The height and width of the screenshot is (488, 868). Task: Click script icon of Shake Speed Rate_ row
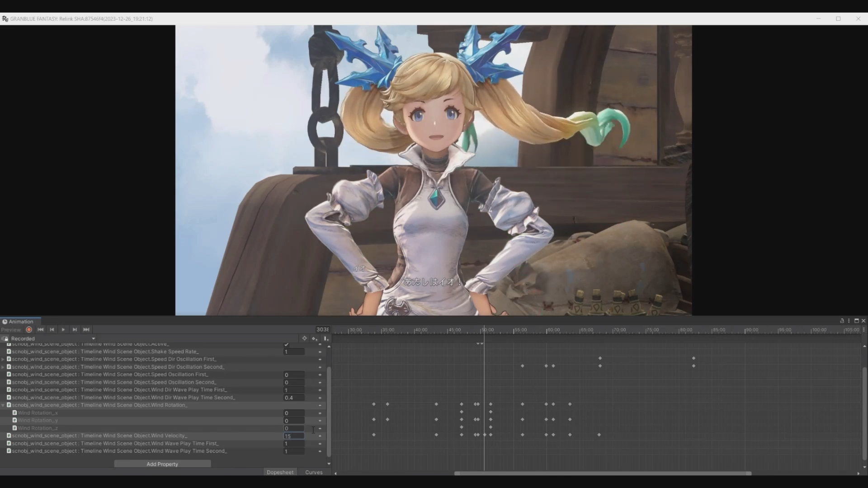pos(9,352)
